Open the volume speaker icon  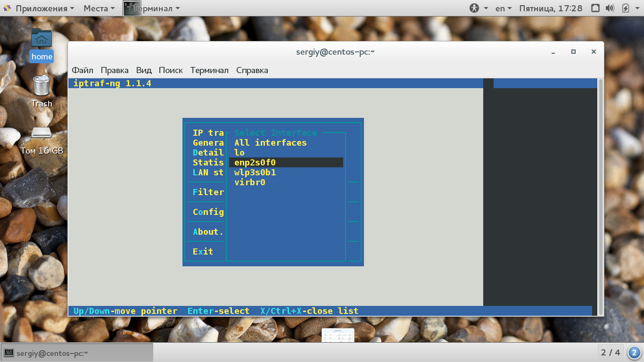(x=610, y=8)
